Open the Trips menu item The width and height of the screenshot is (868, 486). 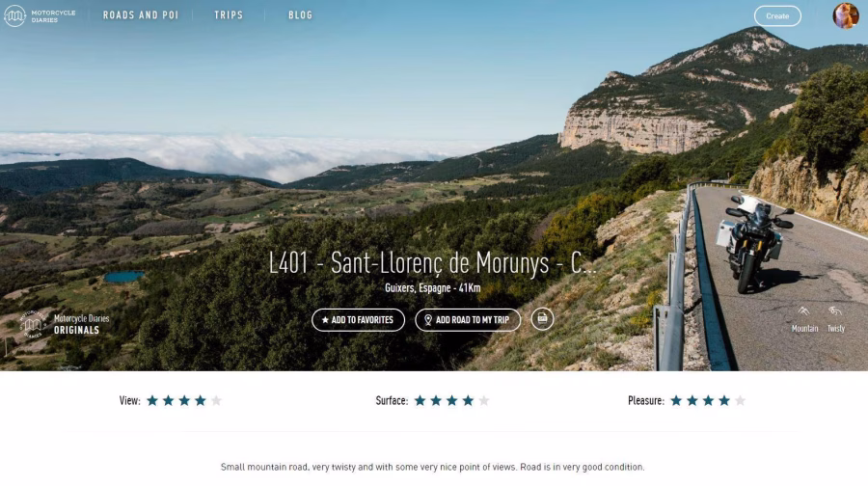point(229,15)
